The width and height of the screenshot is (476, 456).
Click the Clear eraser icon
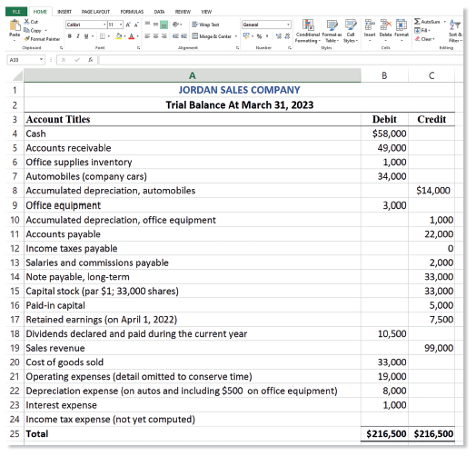tap(418, 39)
